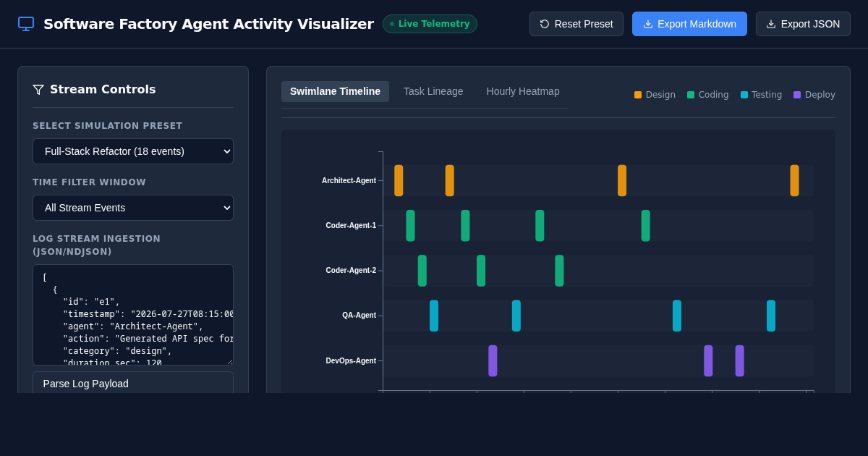Click the Coder-Agent-2 lane label
Image resolution: width=868 pixels, height=456 pixels.
click(x=351, y=271)
